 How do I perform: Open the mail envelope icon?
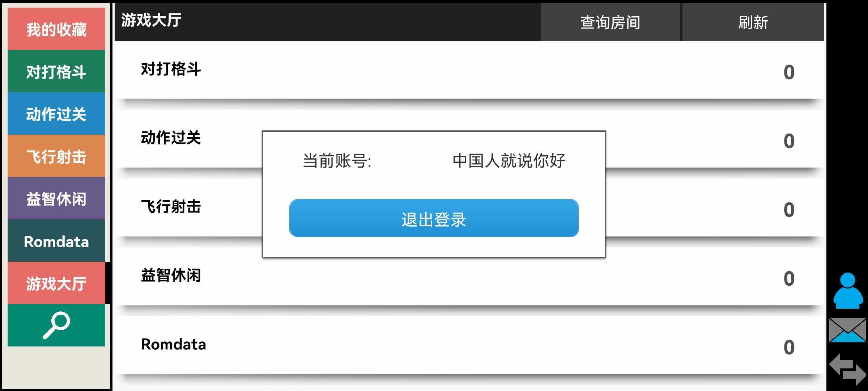847,330
